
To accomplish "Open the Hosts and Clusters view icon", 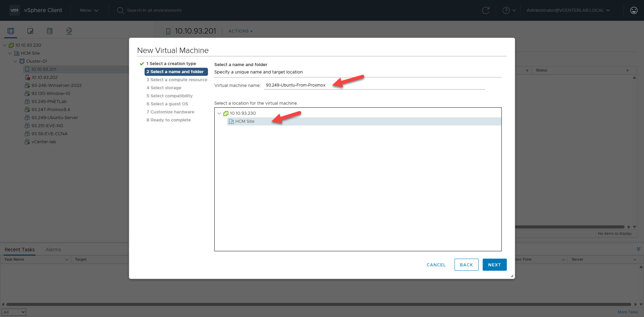I will tap(11, 31).
